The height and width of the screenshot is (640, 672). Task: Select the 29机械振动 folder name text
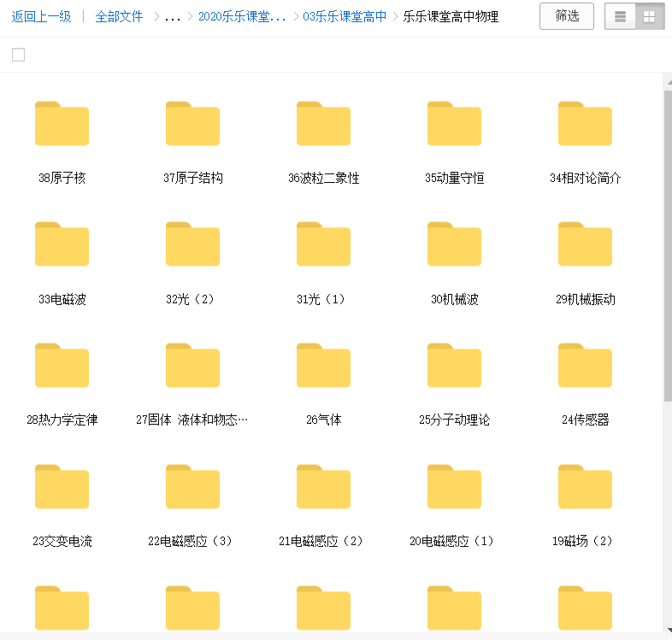coord(585,299)
